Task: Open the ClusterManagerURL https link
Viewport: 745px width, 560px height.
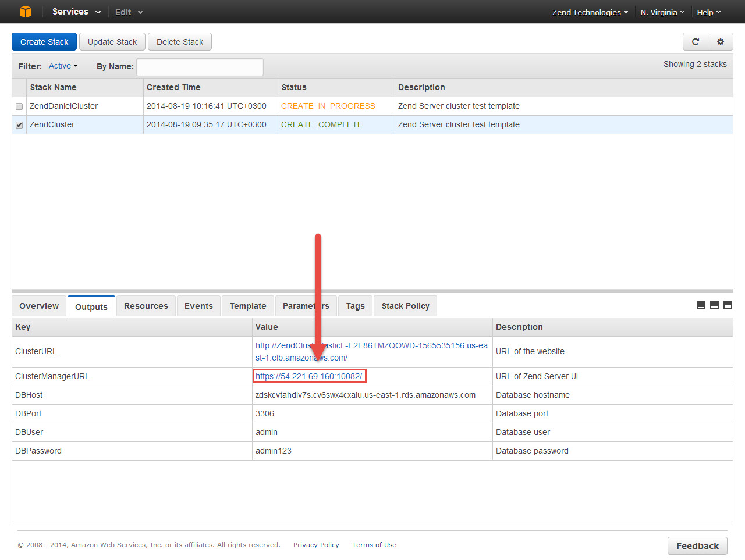Action: tap(308, 376)
